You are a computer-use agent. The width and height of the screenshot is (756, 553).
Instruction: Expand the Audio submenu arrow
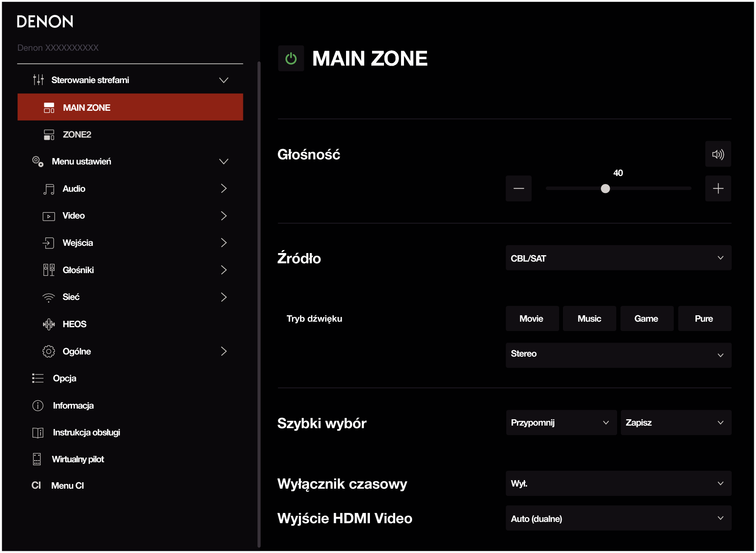pos(224,188)
